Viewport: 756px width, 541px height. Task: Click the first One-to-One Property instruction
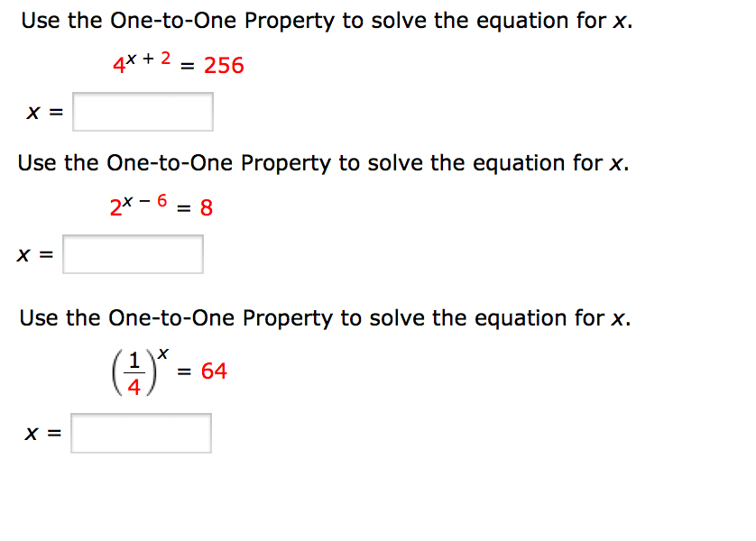point(325,20)
